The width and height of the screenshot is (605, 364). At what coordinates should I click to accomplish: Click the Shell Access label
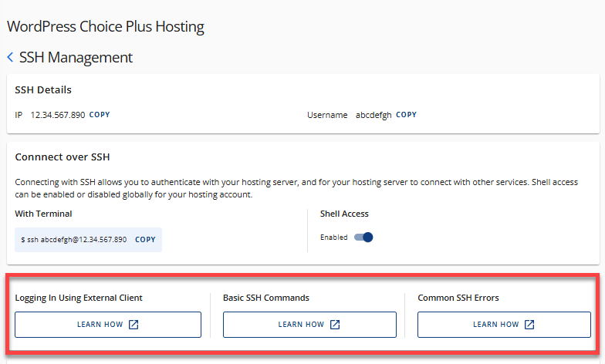[x=344, y=214]
